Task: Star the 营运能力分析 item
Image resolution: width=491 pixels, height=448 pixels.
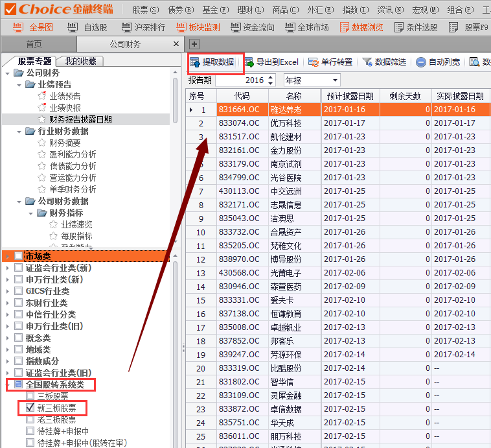Action: [x=41, y=178]
